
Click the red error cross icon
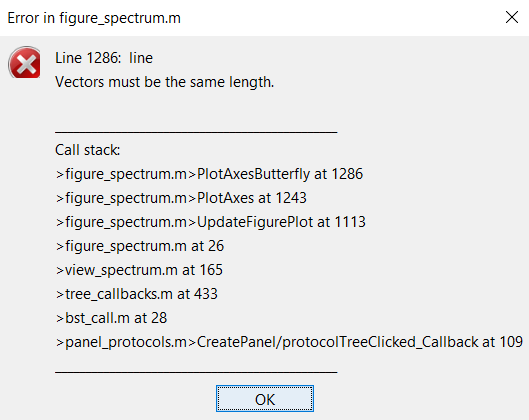25,62
